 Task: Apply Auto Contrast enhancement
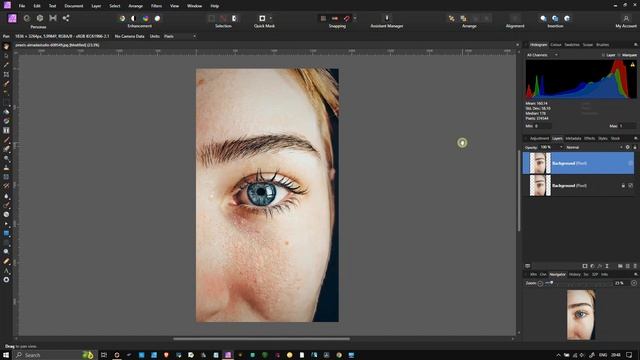coord(133,18)
